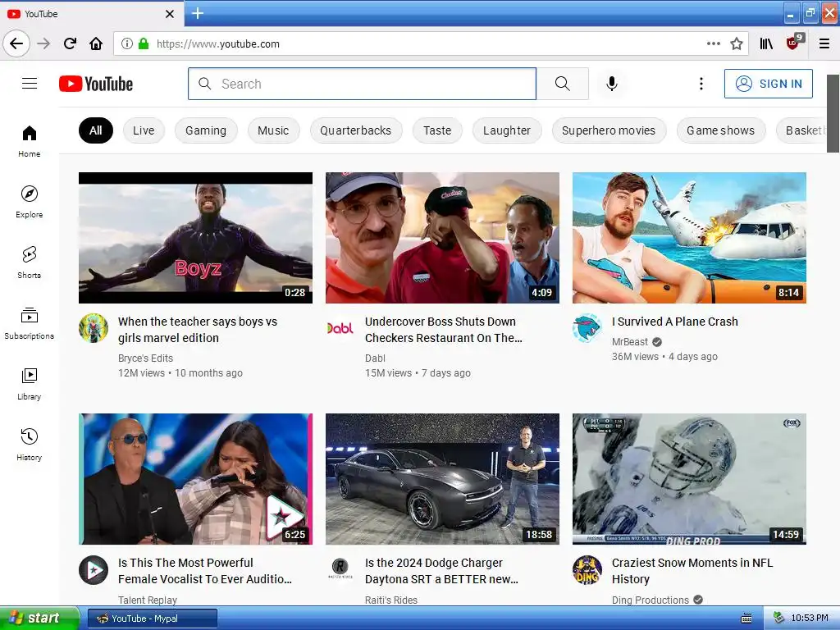Click the site information icon

click(126, 43)
